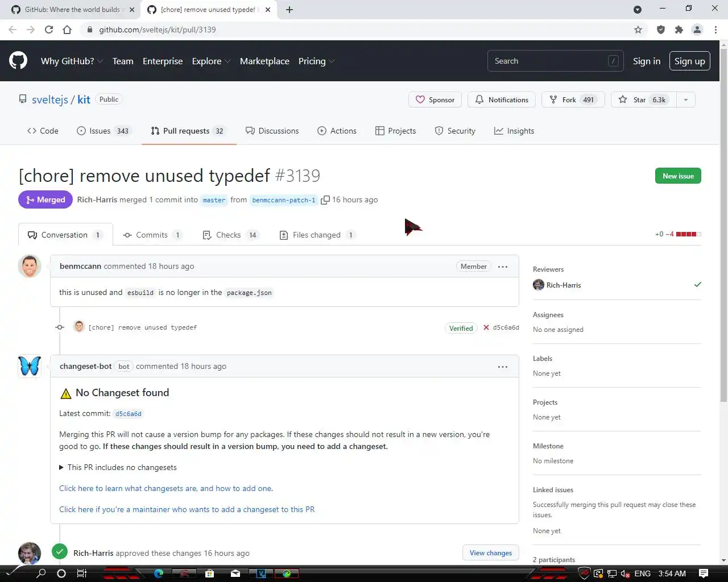Open the Code tab
728x582 pixels.
tap(43, 131)
